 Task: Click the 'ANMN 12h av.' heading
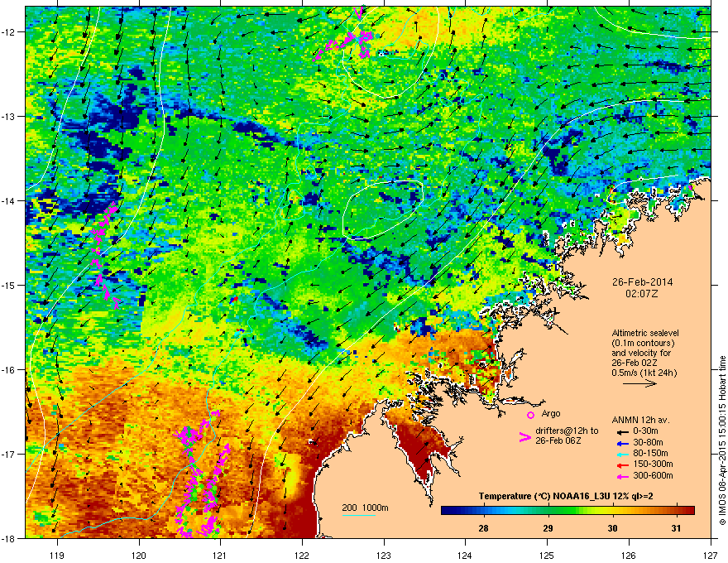(640, 420)
